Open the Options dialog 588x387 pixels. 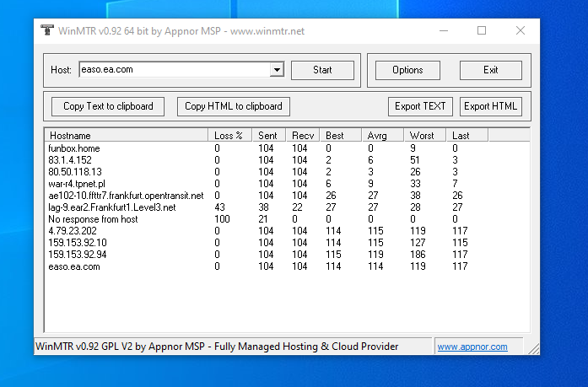407,70
